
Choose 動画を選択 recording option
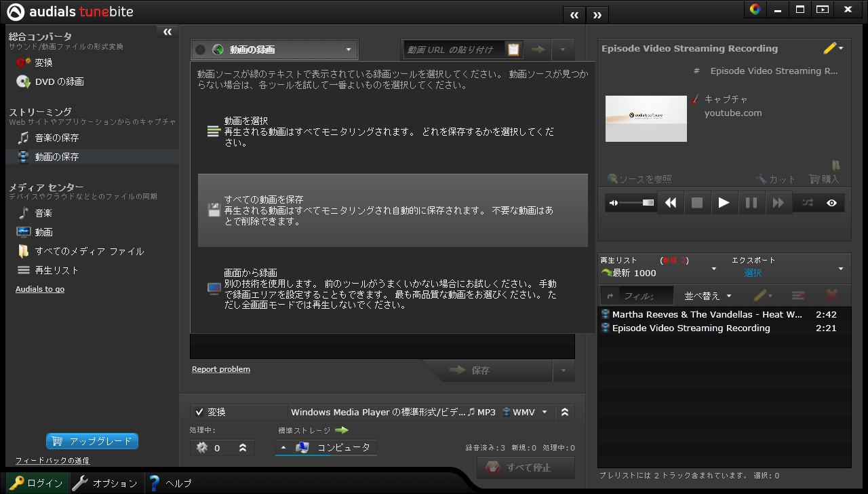pos(393,132)
